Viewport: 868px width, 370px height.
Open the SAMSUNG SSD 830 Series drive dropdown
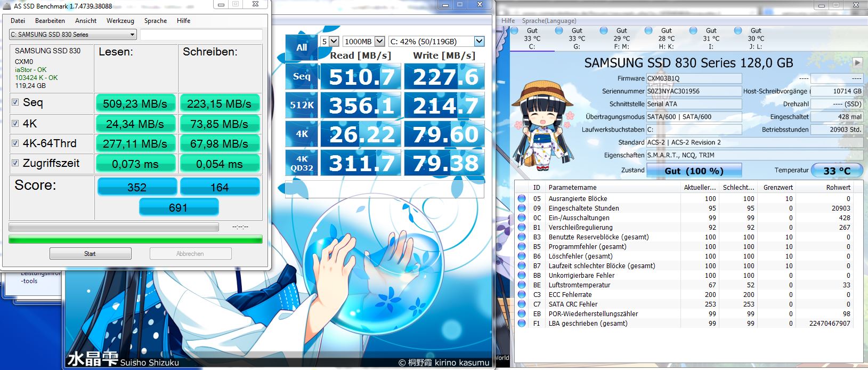[73, 35]
